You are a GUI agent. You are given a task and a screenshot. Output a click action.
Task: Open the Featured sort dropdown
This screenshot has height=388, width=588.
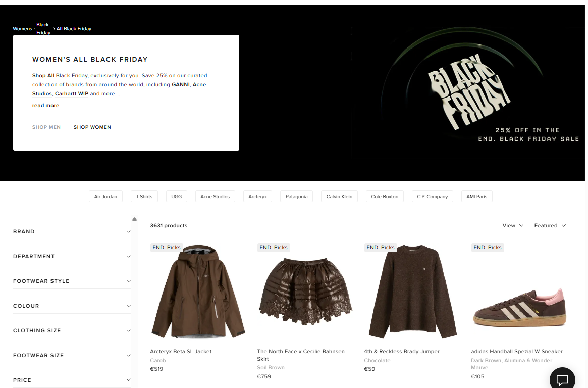point(550,225)
